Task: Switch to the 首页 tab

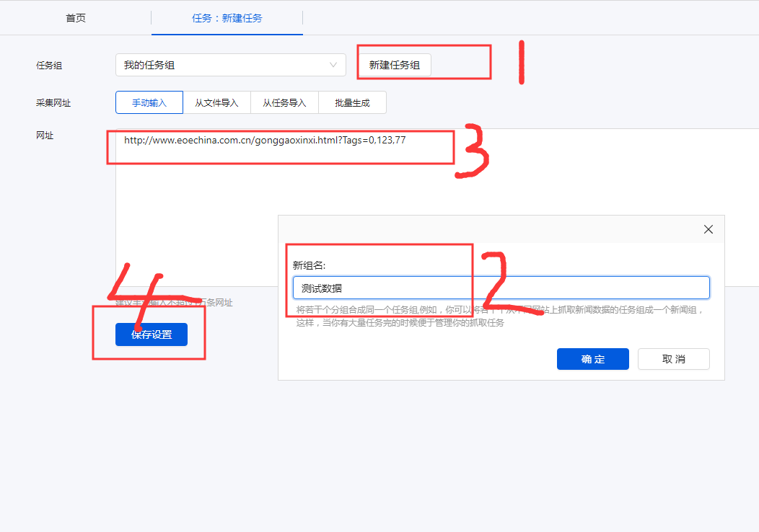Action: (x=76, y=18)
